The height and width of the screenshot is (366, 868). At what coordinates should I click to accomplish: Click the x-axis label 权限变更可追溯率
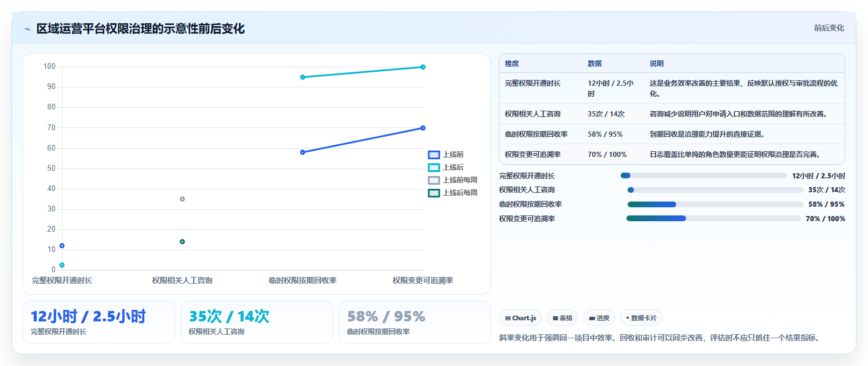[x=423, y=280]
